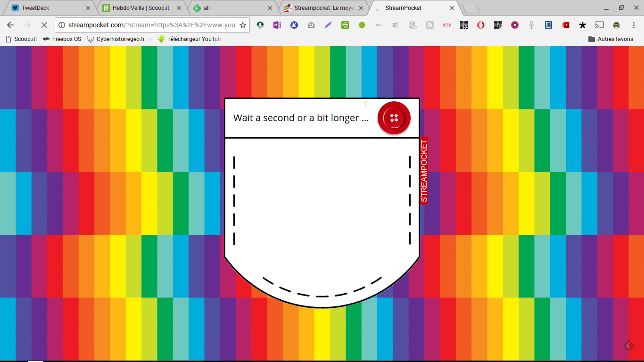
Task: Click the gray RSS feed extension
Action: [x=430, y=25]
